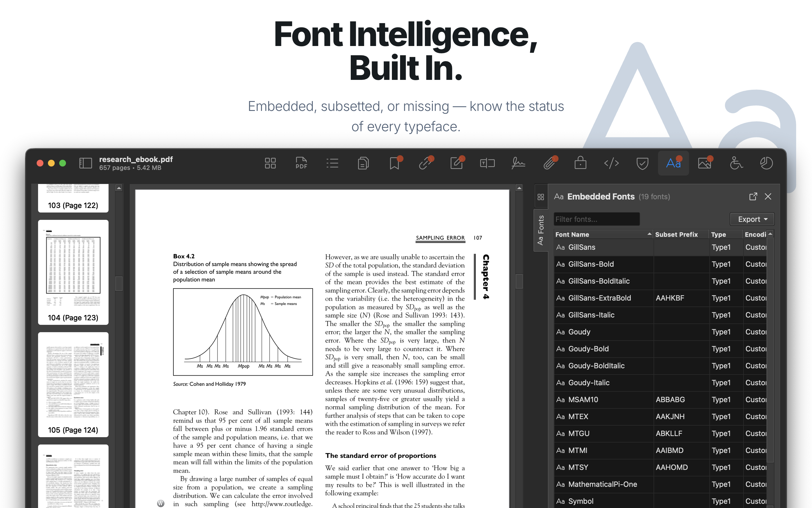Open the annotations edit tool
Image resolution: width=812 pixels, height=508 pixels.
click(x=456, y=163)
